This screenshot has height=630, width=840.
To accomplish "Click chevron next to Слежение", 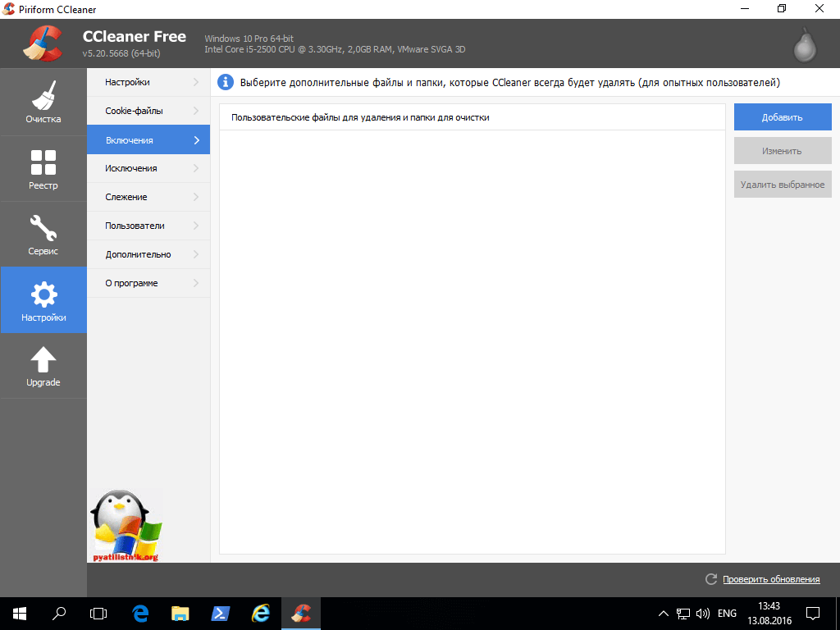I will point(196,197).
